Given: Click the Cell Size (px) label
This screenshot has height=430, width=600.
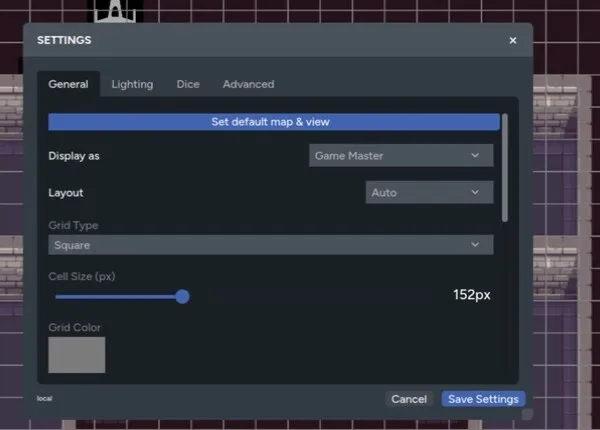Looking at the screenshot, I should [82, 276].
